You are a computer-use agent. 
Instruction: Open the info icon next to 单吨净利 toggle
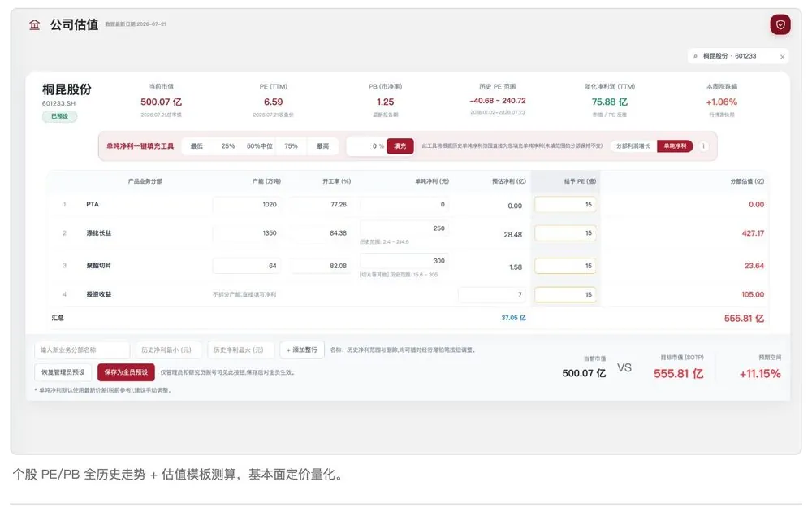pyautogui.click(x=703, y=146)
